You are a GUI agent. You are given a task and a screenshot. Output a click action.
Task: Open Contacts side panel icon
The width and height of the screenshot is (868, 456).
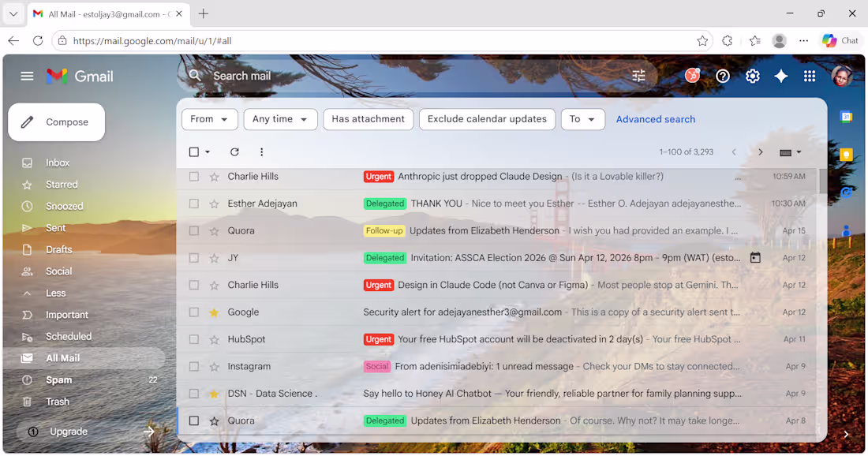click(x=846, y=230)
